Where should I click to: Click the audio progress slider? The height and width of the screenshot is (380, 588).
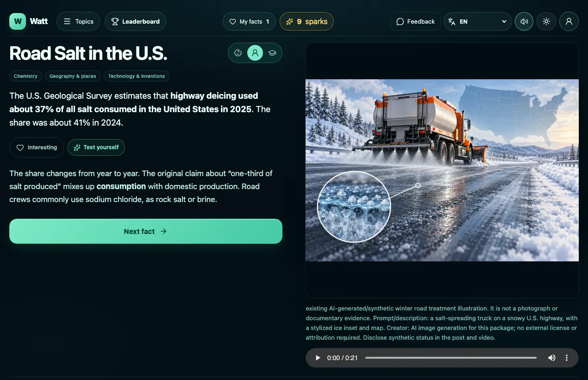(451, 358)
